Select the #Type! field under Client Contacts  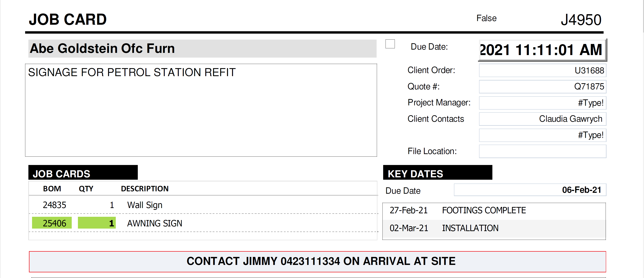pos(542,135)
